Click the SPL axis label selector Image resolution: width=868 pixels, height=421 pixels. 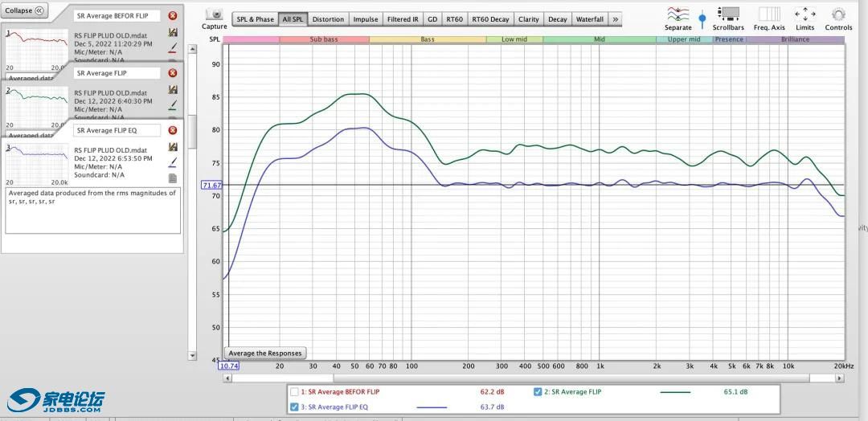click(x=214, y=39)
